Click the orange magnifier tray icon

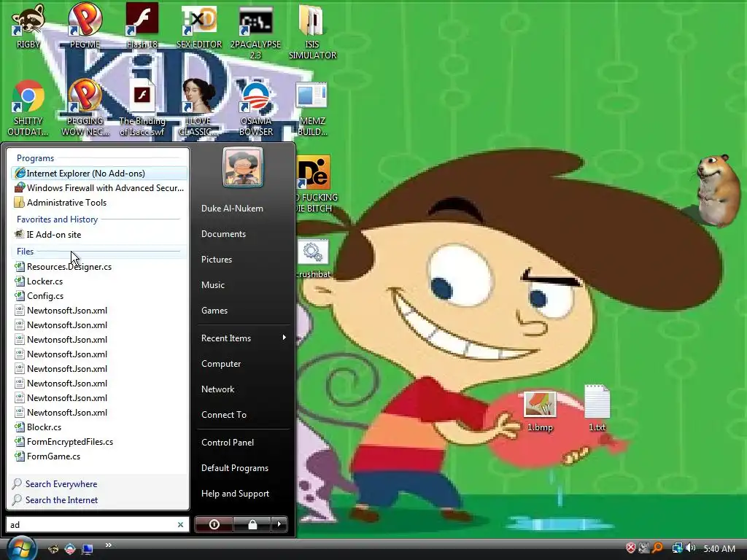coord(657,548)
